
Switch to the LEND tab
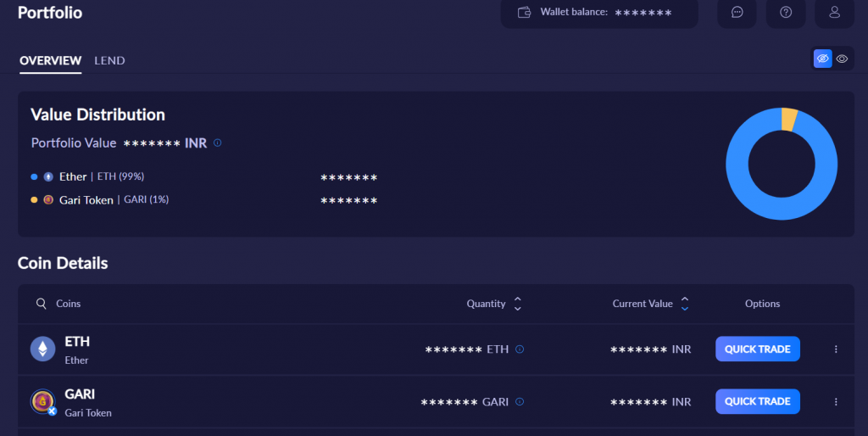coord(109,61)
